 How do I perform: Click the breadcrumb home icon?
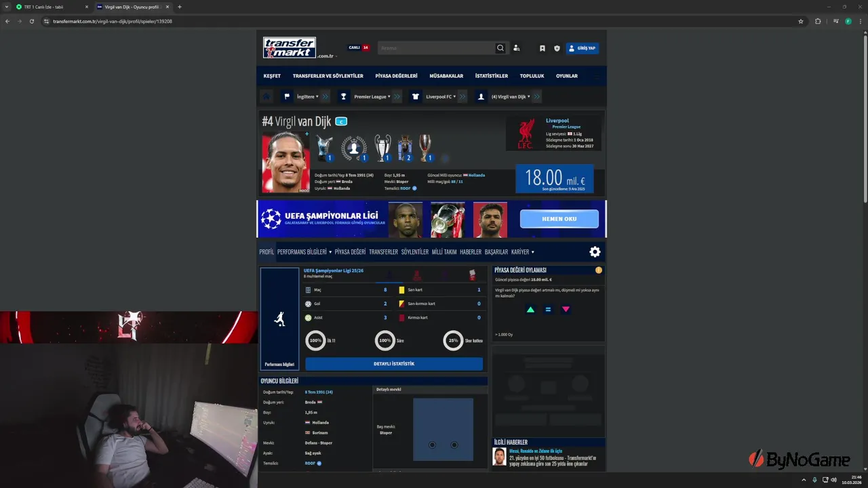point(267,96)
